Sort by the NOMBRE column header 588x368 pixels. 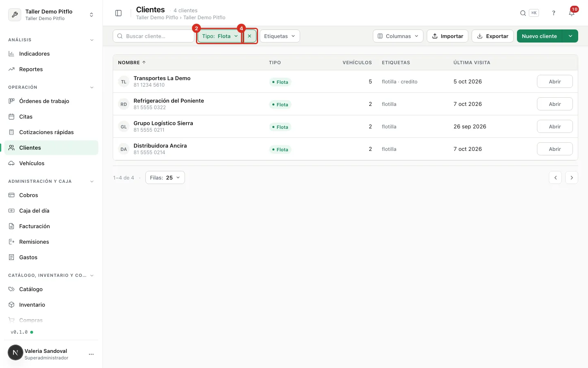coord(132,63)
